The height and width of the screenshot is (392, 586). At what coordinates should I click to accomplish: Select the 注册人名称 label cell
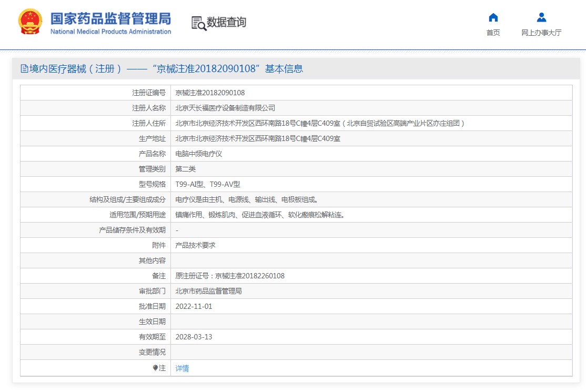tap(95, 108)
